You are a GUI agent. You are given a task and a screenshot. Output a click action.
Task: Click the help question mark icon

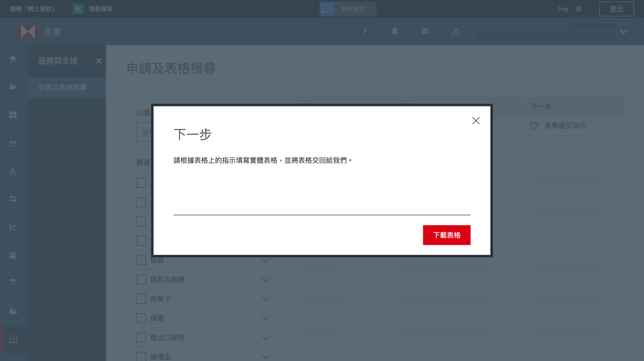(364, 31)
